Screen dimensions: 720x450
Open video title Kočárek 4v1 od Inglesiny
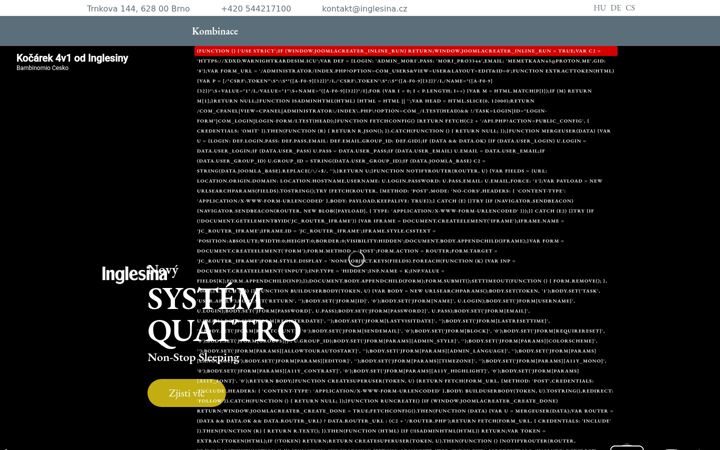(72, 58)
